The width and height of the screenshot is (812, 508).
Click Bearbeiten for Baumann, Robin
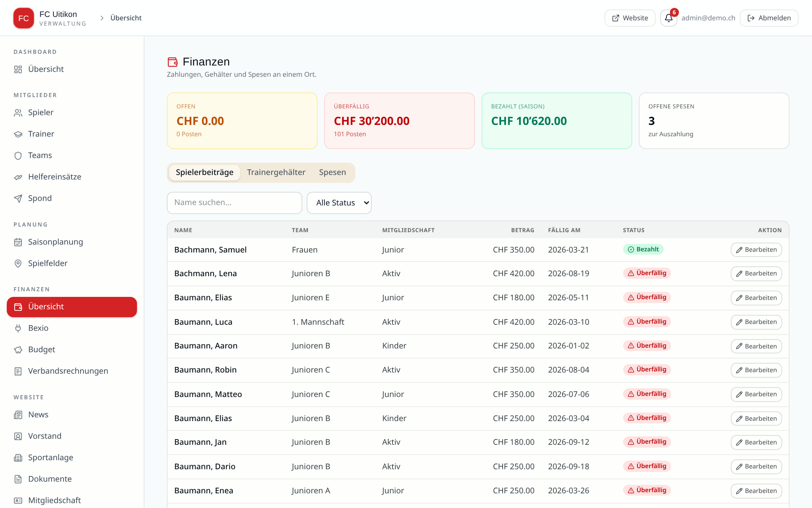[x=756, y=370]
